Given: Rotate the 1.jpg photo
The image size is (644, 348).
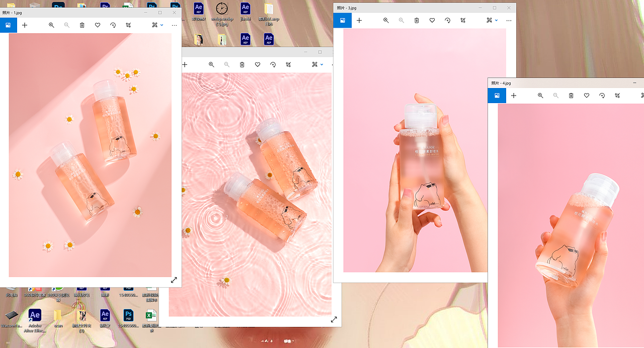Looking at the screenshot, I should coord(113,25).
